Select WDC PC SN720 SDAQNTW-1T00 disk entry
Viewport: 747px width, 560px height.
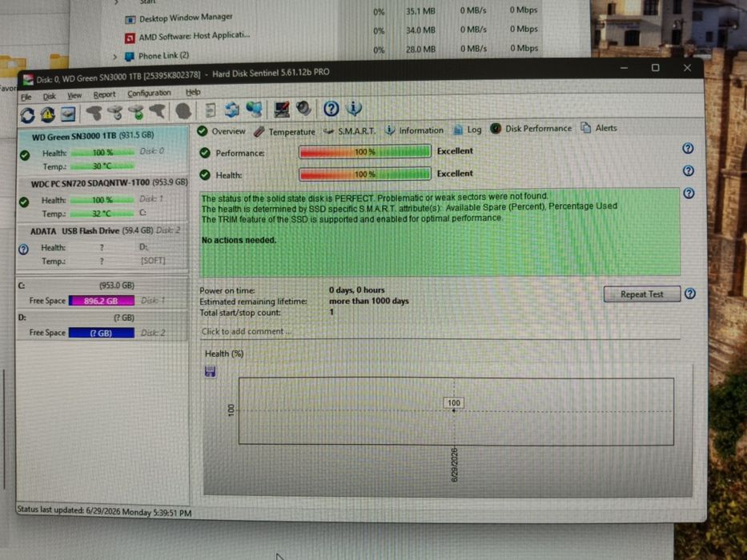click(103, 198)
